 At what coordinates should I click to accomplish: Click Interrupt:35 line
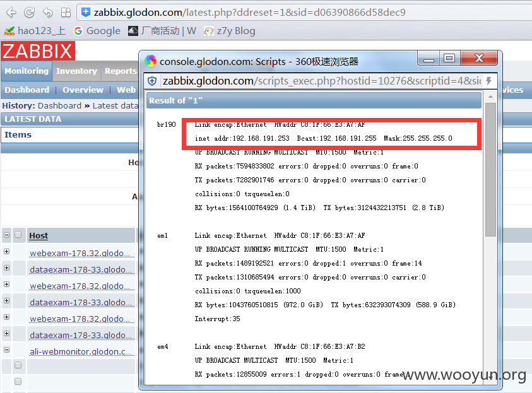point(217,319)
